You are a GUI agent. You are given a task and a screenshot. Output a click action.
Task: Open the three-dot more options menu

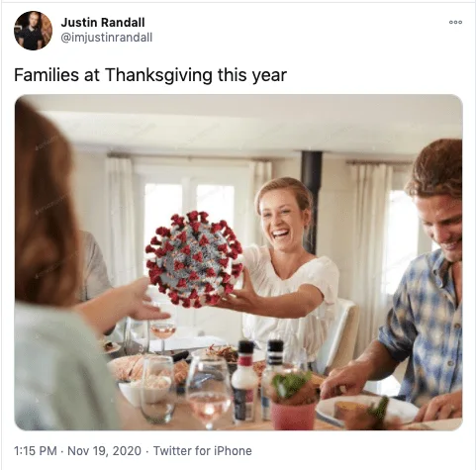coord(455,23)
